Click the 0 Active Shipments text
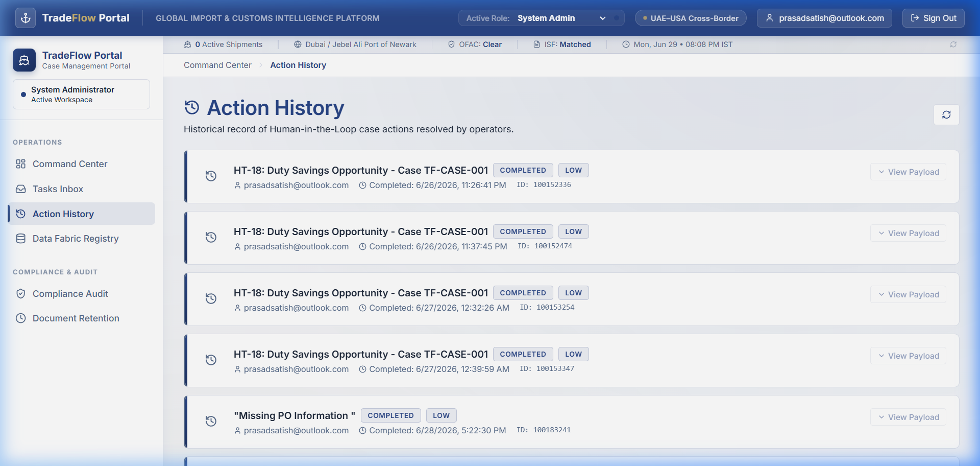 [229, 44]
